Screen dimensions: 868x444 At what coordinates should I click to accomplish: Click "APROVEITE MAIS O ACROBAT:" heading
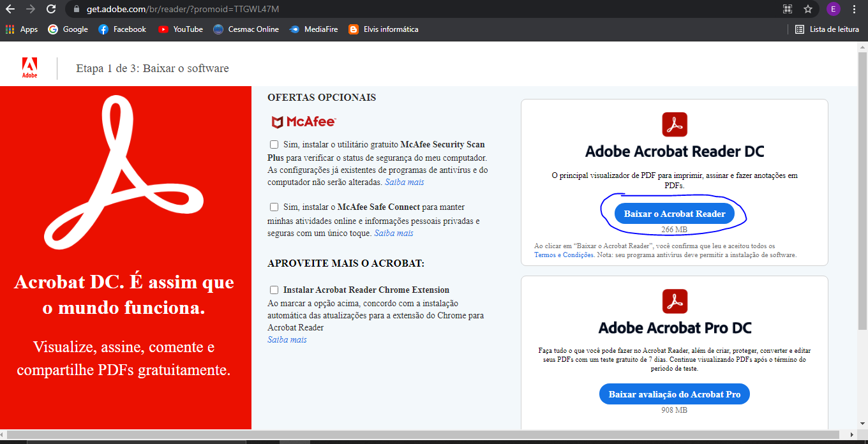coord(346,263)
